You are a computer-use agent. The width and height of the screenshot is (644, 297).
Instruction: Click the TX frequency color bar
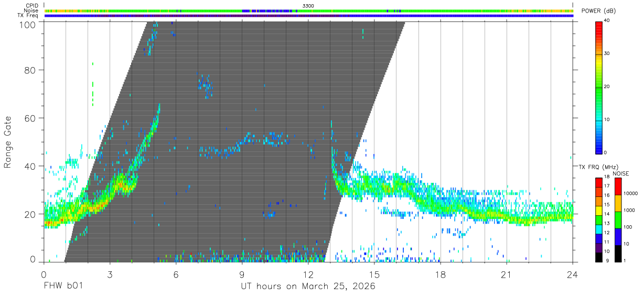pos(599,219)
